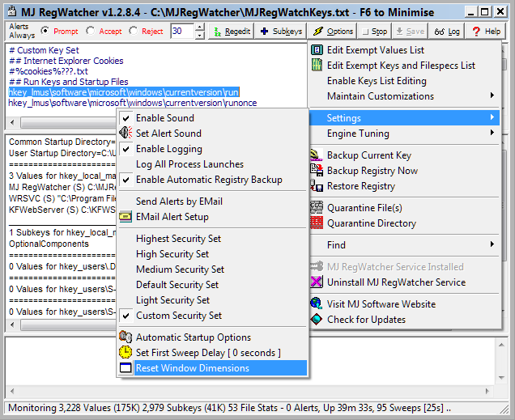Screen dimensions: 515x420
Task: Toggle Enable Automatic Registry Backup
Action: coord(212,180)
